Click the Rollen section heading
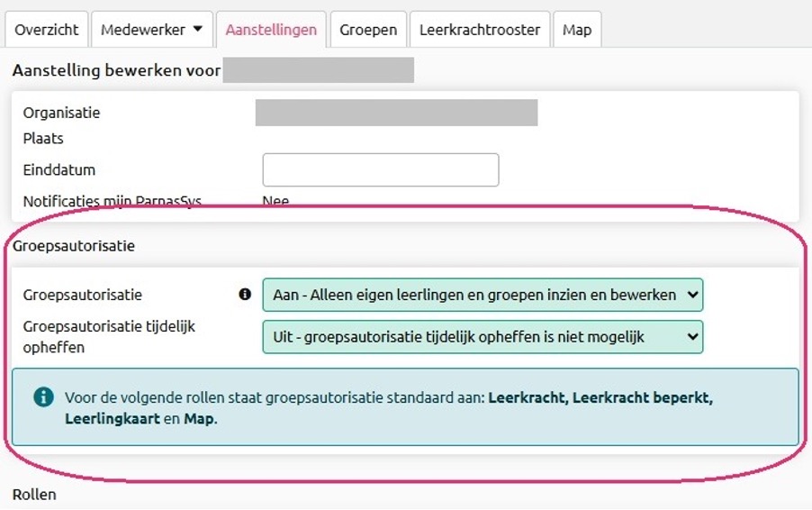 tap(34, 495)
